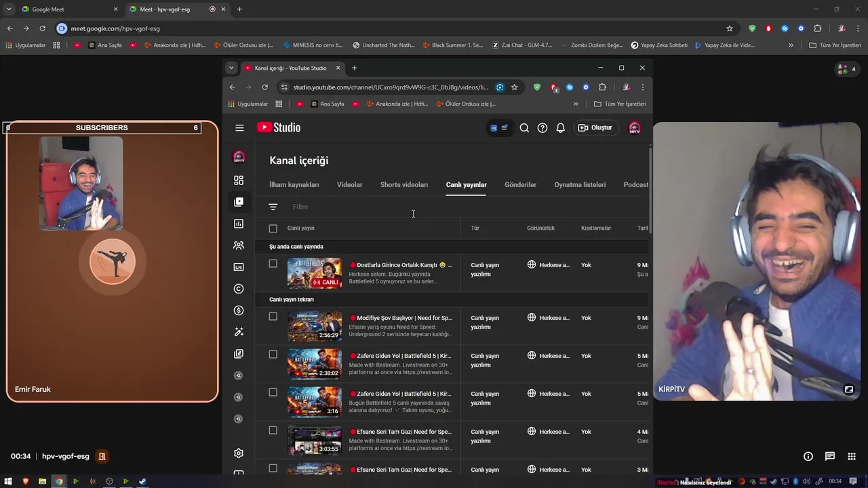Open Copyright icon in Studio sidebar

pyautogui.click(x=239, y=289)
